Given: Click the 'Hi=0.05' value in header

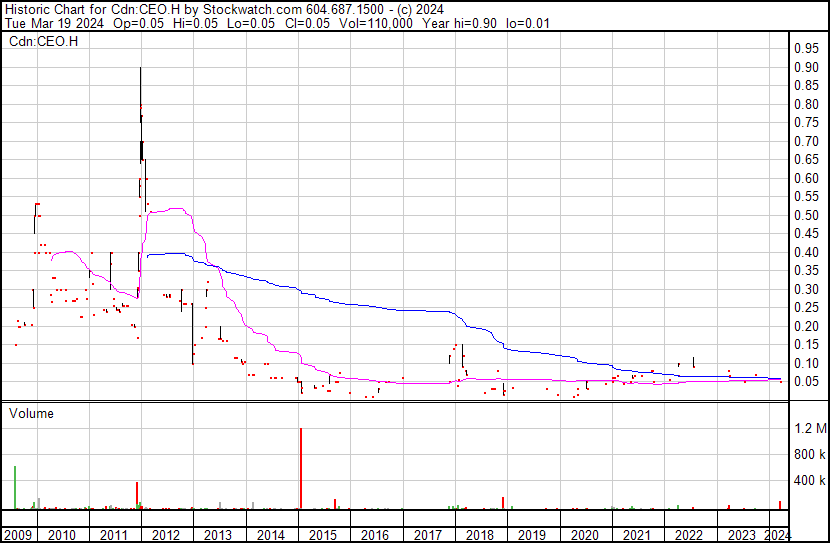Looking at the screenshot, I should pyautogui.click(x=196, y=23).
